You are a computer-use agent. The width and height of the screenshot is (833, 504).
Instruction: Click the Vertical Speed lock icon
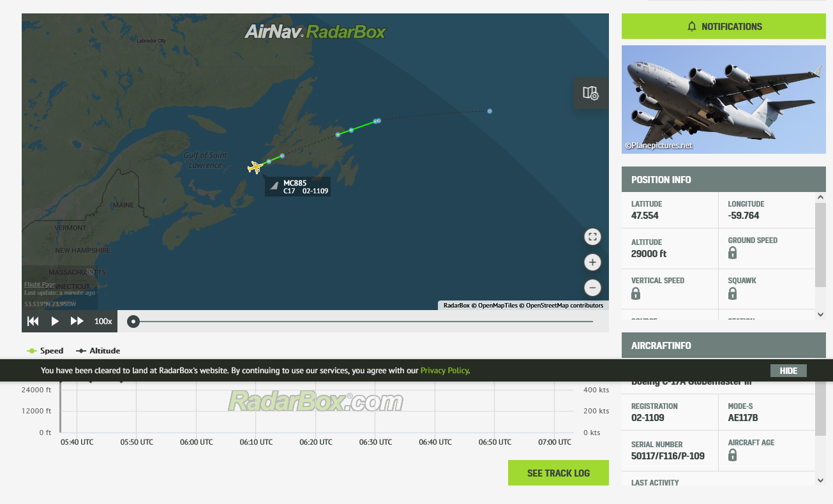click(636, 293)
